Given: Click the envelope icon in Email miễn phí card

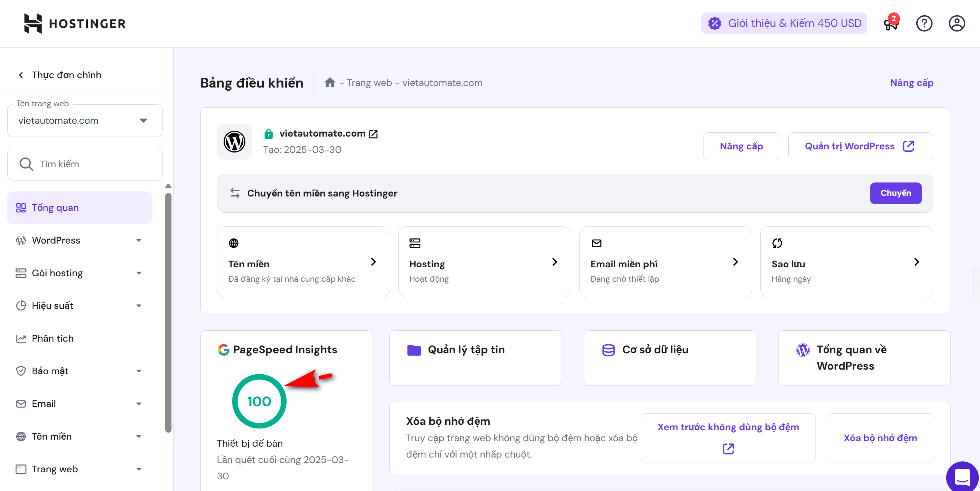Looking at the screenshot, I should (597, 243).
